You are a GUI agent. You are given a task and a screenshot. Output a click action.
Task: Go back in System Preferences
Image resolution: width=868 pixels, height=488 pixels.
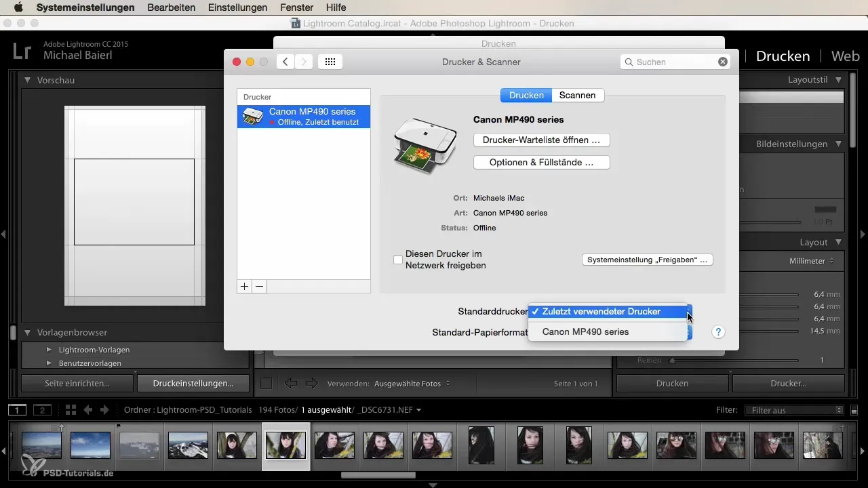(x=285, y=62)
